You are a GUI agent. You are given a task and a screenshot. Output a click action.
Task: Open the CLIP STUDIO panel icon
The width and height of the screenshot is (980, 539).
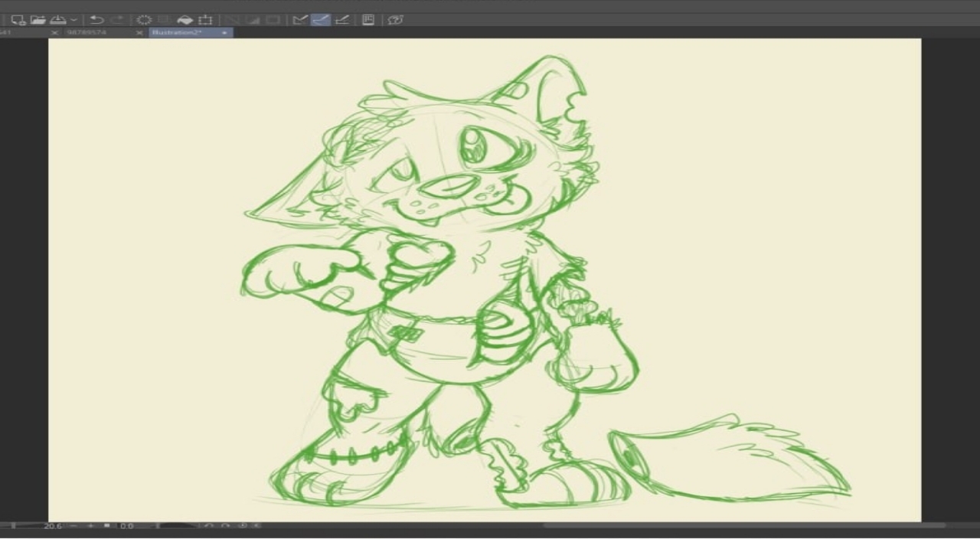click(x=368, y=20)
